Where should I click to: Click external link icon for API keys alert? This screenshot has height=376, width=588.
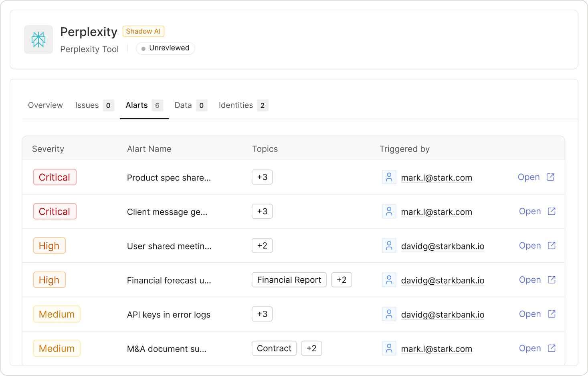click(552, 314)
